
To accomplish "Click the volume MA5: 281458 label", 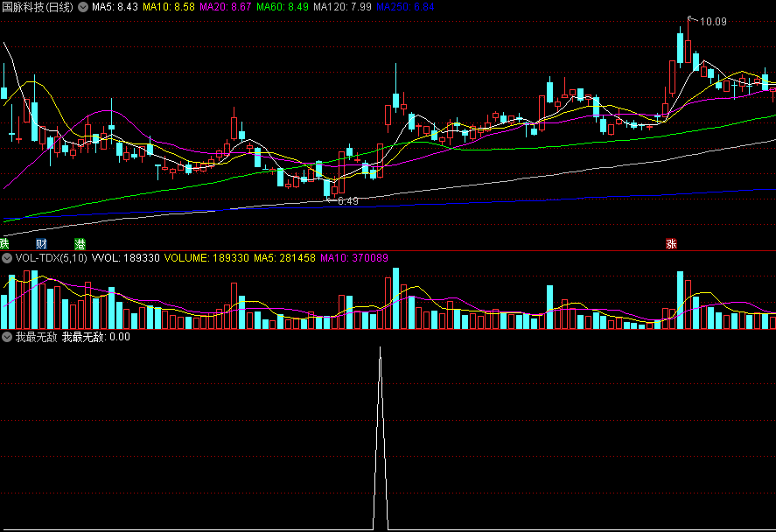I will [x=284, y=258].
